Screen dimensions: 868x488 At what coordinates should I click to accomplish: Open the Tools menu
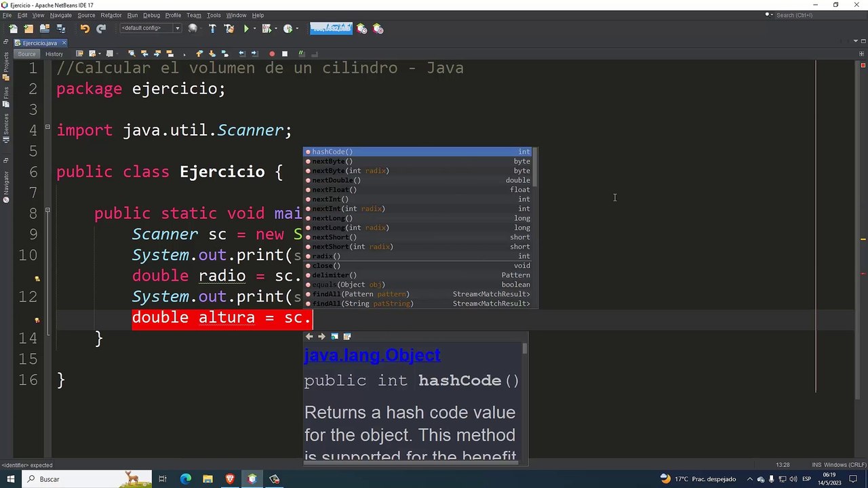point(214,15)
